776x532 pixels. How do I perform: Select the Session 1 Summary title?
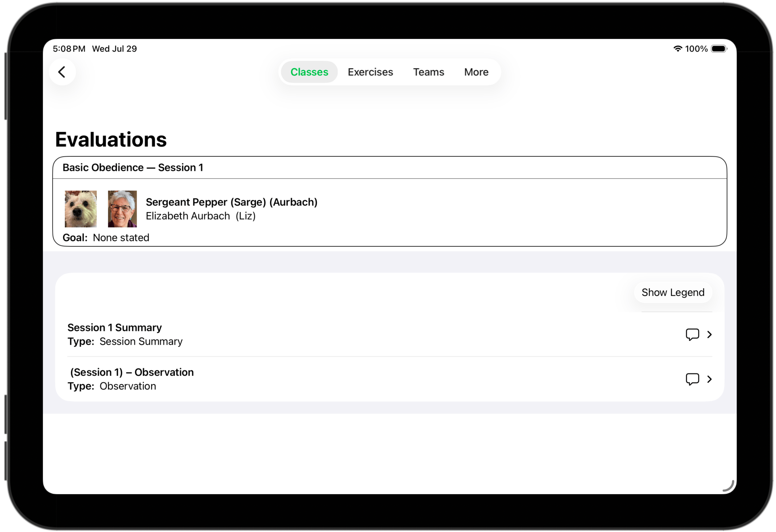tap(114, 328)
